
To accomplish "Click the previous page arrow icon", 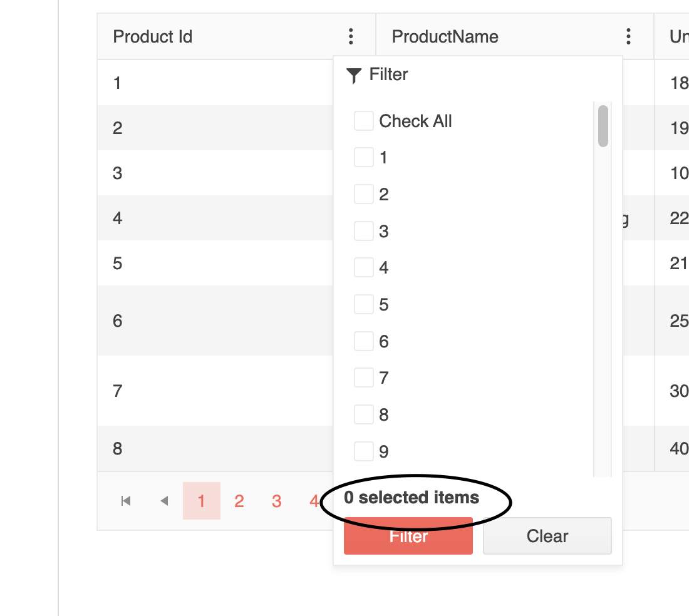I will point(164,501).
